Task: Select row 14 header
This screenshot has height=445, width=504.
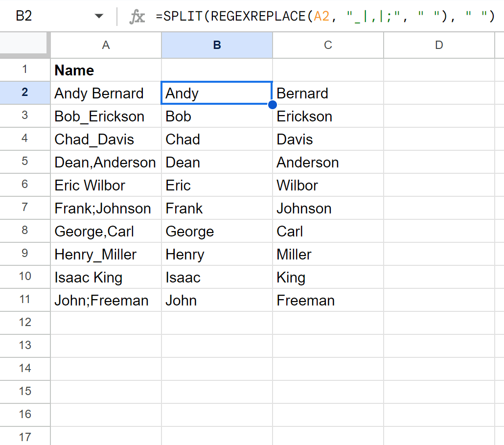Action: pyautogui.click(x=25, y=369)
